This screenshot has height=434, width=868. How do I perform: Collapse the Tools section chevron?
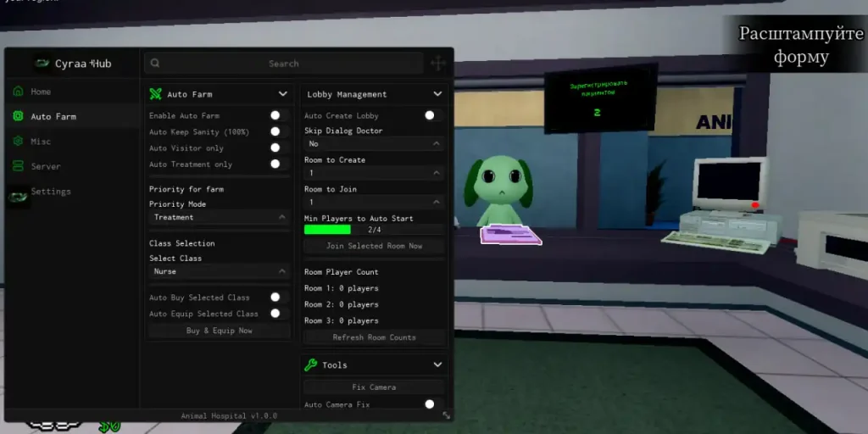coord(438,364)
